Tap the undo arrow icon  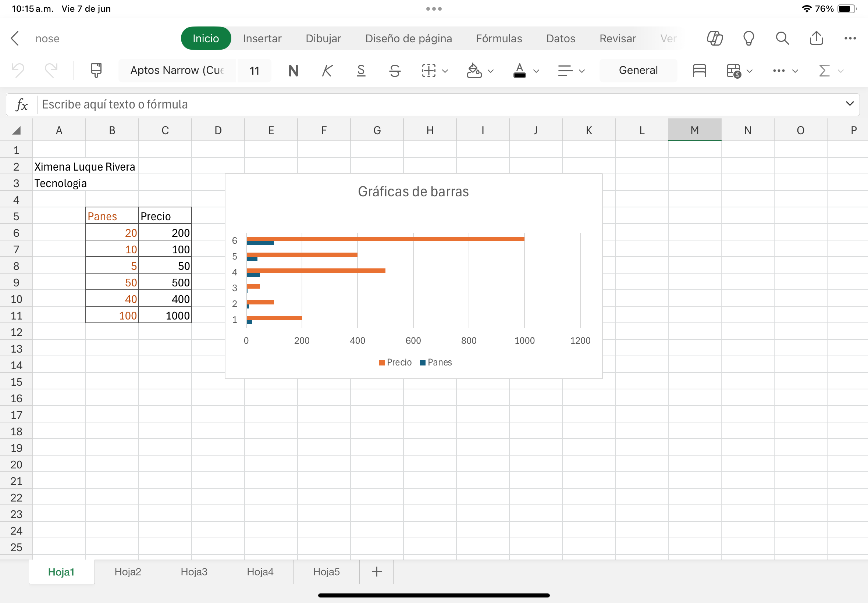coord(18,70)
